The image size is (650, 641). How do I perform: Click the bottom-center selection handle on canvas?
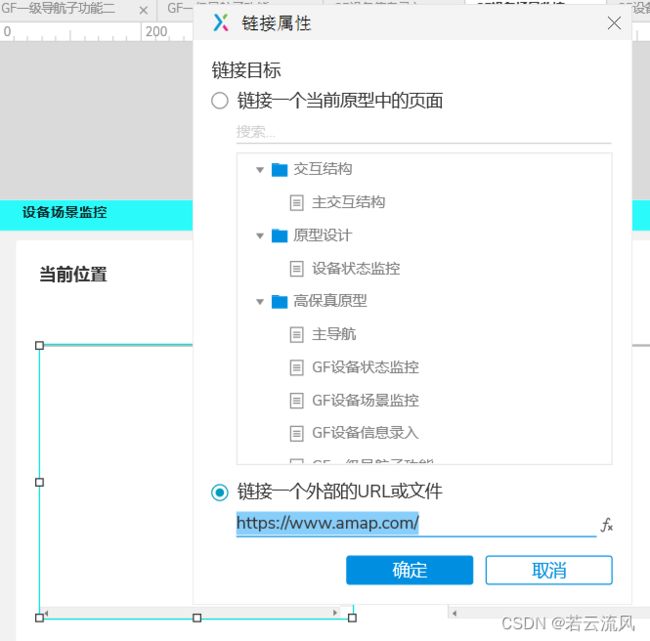[197, 618]
